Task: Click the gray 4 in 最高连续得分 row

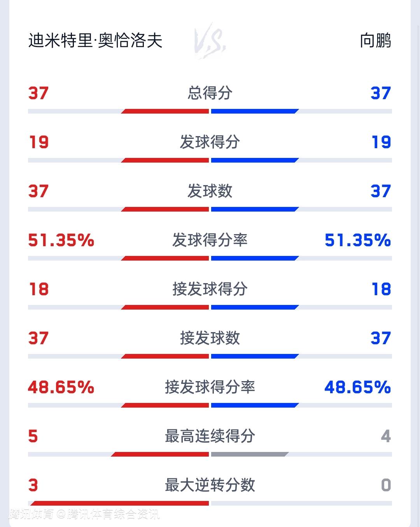Action: click(386, 436)
